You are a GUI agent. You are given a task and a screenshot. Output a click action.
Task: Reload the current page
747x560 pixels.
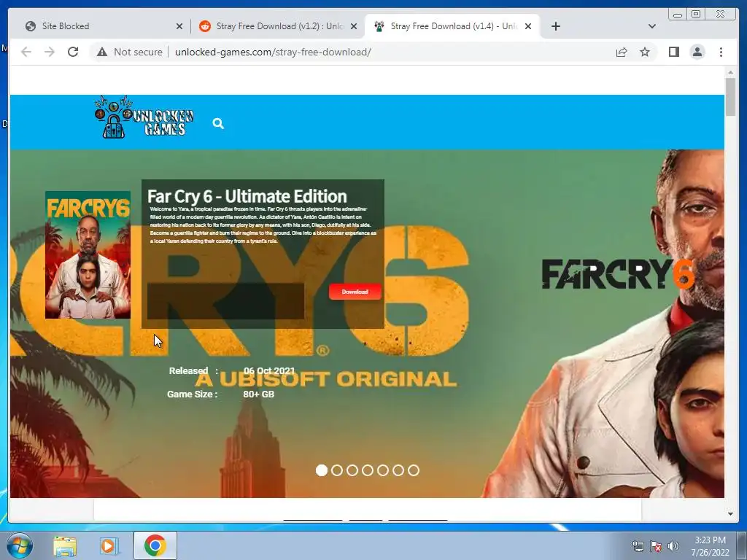(73, 52)
